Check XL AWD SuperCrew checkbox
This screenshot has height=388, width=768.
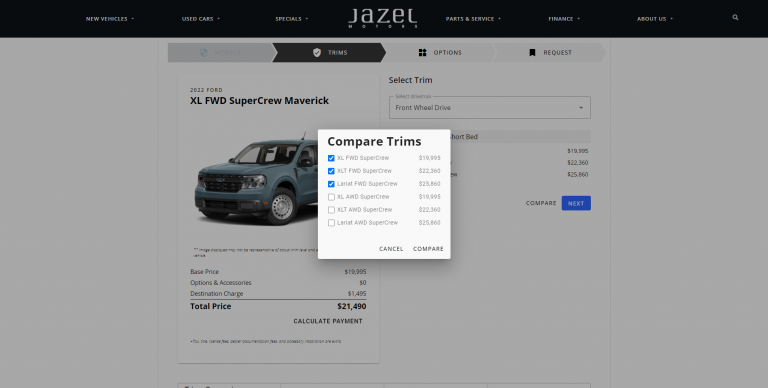(x=331, y=197)
